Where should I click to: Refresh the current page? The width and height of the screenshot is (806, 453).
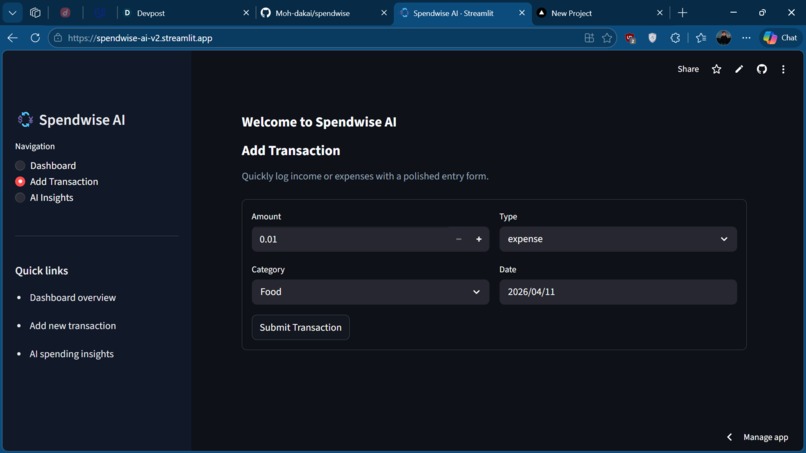(x=35, y=38)
